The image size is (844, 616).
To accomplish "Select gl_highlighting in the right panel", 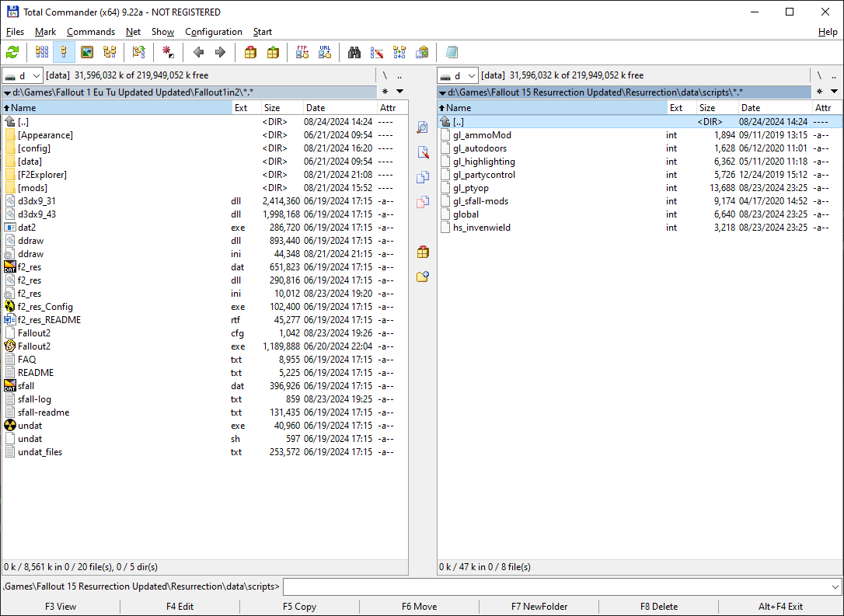I will click(x=640, y=162).
